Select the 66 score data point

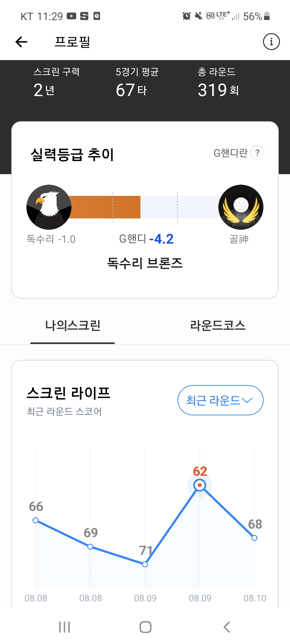(35, 521)
